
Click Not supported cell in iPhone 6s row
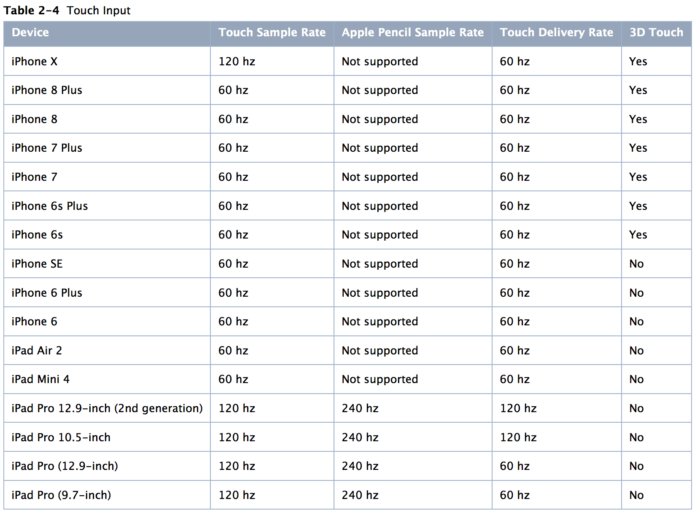coord(379,235)
